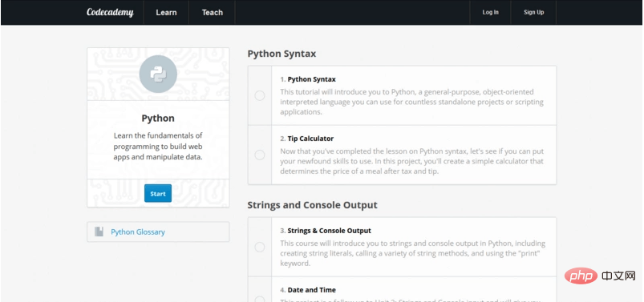Open the Log In page
Viewport: 644px width, 302px height.
tap(490, 12)
